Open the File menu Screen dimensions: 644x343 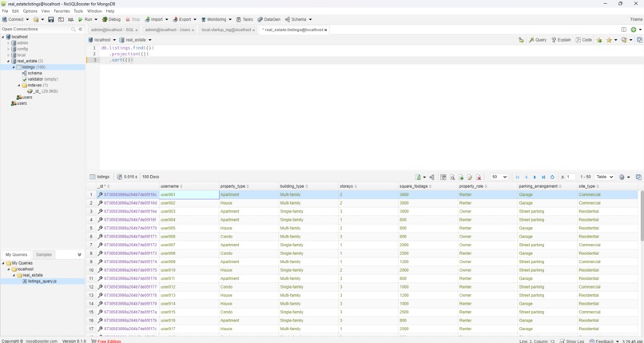5,11
